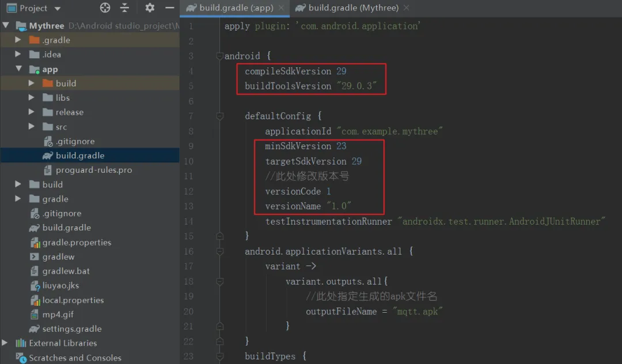This screenshot has height=364, width=622.
Task: Click versionName string "1.0"
Action: (x=339, y=206)
